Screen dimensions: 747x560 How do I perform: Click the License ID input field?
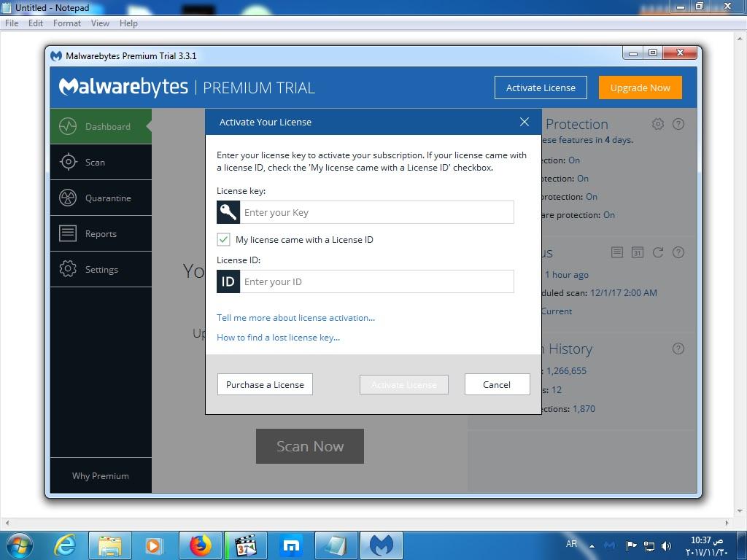pyautogui.click(x=377, y=281)
